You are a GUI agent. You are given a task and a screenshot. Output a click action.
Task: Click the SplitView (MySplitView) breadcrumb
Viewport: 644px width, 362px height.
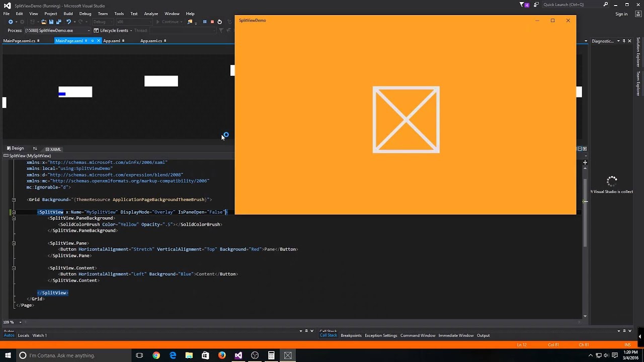(x=30, y=156)
